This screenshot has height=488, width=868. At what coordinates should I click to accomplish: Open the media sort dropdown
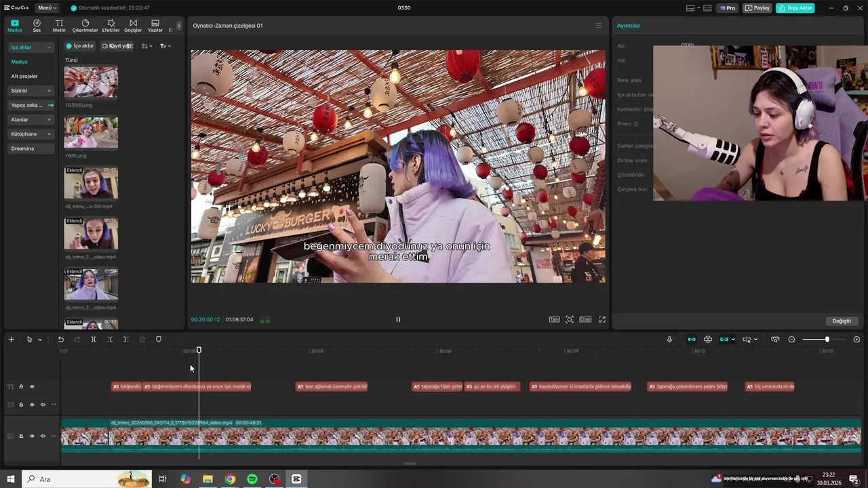147,46
